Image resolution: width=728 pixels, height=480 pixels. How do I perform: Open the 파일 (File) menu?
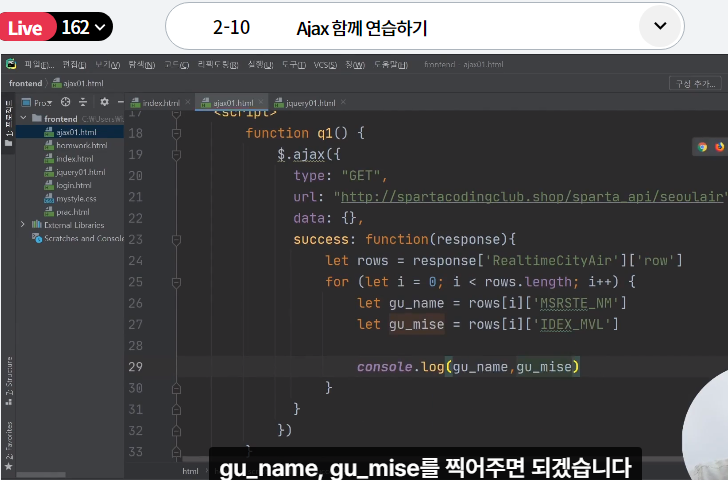39,65
